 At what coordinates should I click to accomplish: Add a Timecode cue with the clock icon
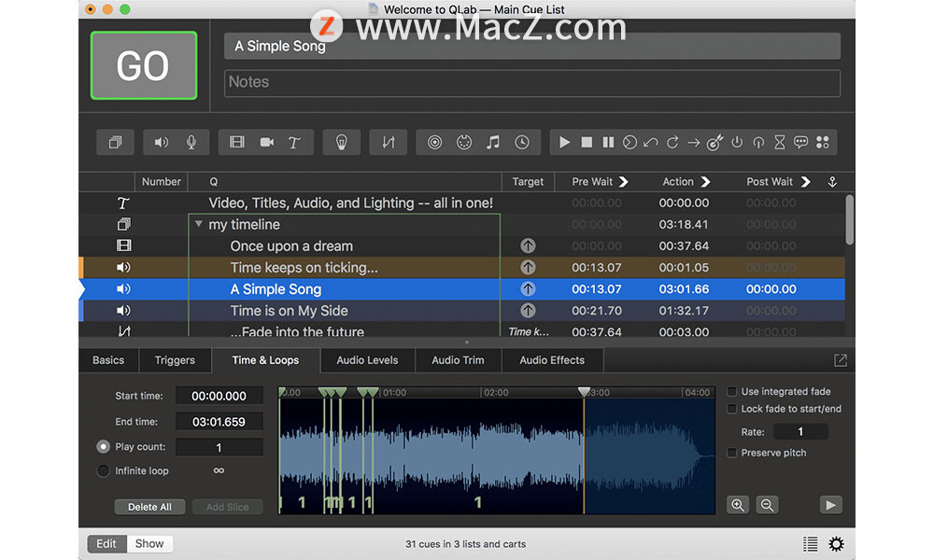[522, 142]
